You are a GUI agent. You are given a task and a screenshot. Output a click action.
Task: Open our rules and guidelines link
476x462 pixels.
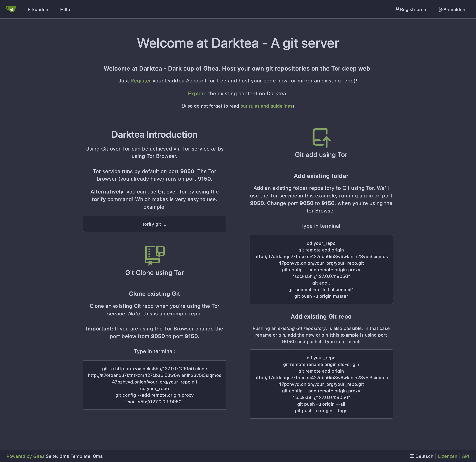point(266,106)
